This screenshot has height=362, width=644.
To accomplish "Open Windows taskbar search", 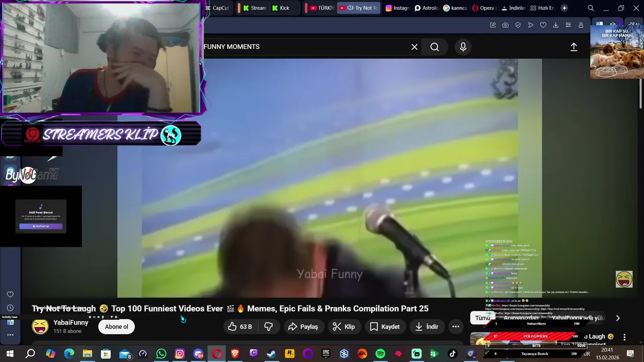I will click(x=30, y=354).
